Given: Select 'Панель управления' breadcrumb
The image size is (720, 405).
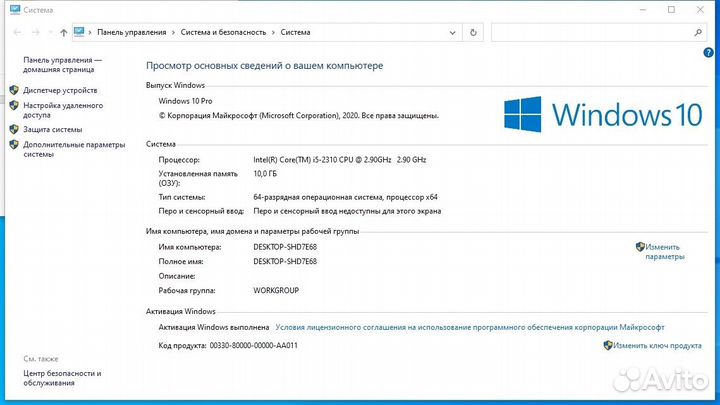Looking at the screenshot, I should [x=132, y=33].
